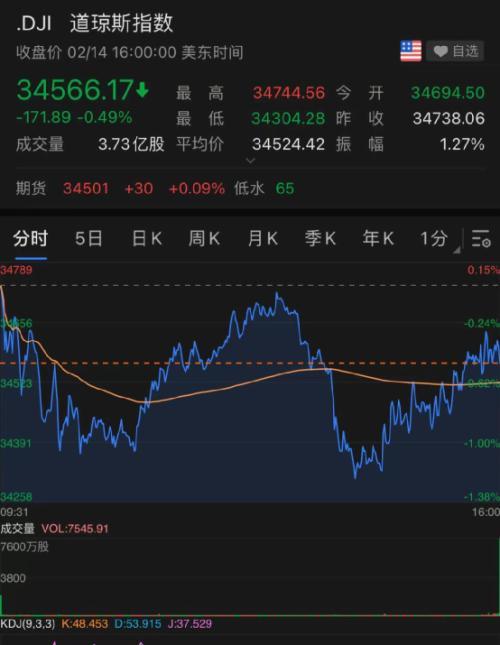Tap the 成交量 value 3.73亿股
Screen dimensions: 500x645
pyautogui.click(x=131, y=144)
